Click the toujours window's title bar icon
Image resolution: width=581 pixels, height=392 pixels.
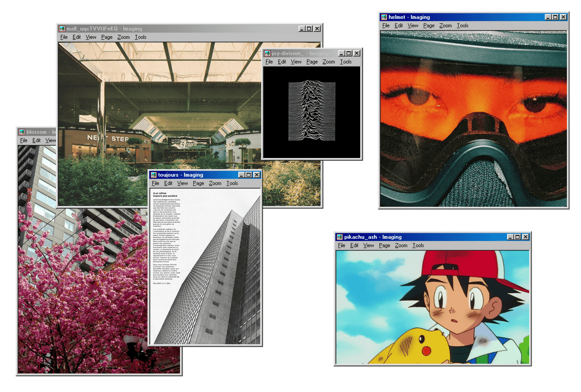[153, 175]
